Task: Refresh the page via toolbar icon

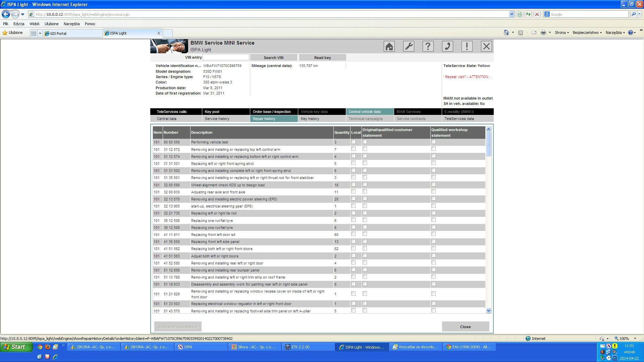Action: pyautogui.click(x=528, y=14)
